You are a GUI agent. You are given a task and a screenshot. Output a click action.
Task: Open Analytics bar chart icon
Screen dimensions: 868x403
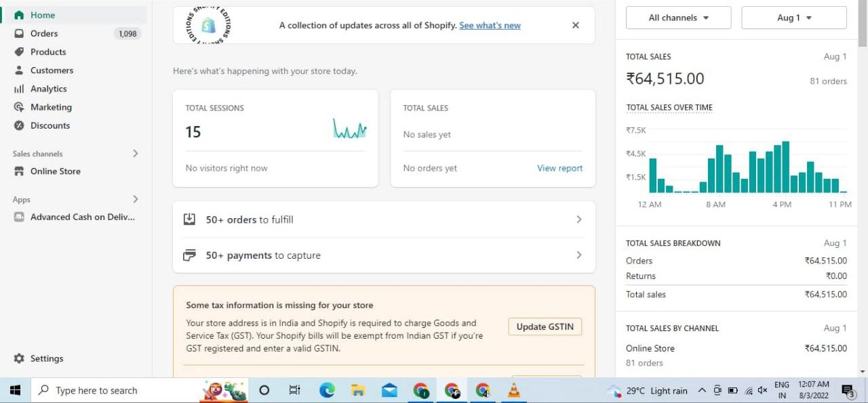(x=19, y=89)
